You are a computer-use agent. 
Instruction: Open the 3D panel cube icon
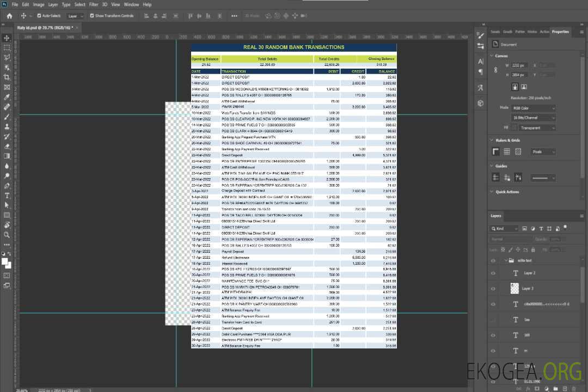point(481,103)
